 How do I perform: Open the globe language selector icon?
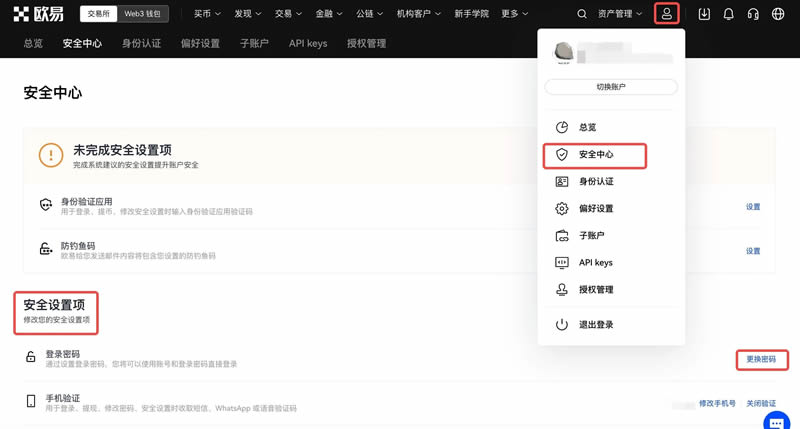(x=777, y=14)
